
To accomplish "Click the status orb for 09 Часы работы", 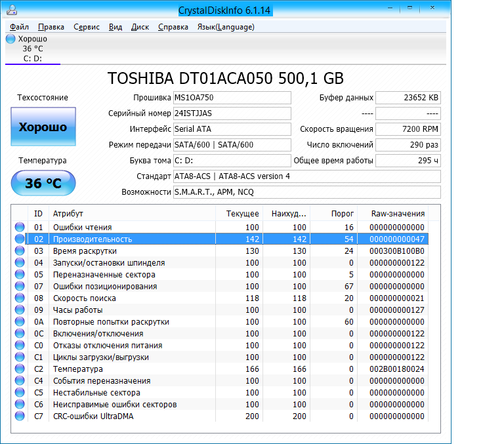I will point(20,310).
